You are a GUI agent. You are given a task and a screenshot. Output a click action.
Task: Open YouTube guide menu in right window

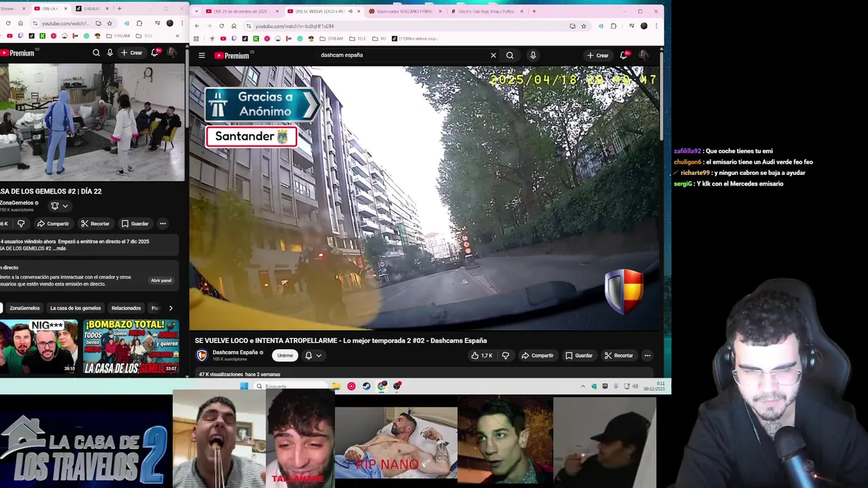pyautogui.click(x=201, y=56)
